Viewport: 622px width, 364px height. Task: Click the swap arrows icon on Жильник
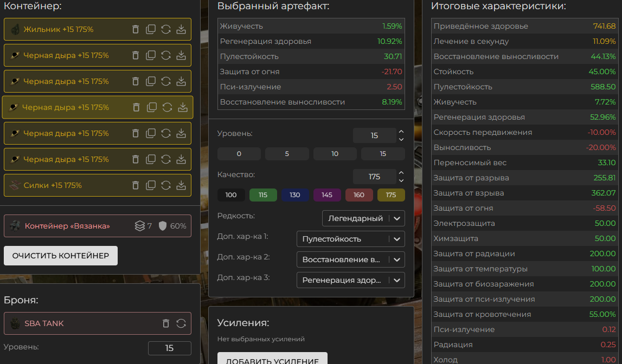click(x=166, y=29)
